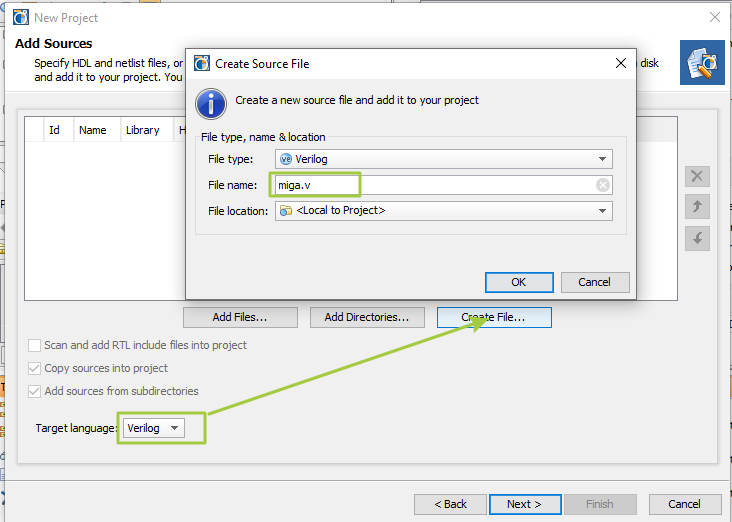Toggle Add sources from subdirectories checkbox
This screenshot has width=732, height=522.
(34, 391)
